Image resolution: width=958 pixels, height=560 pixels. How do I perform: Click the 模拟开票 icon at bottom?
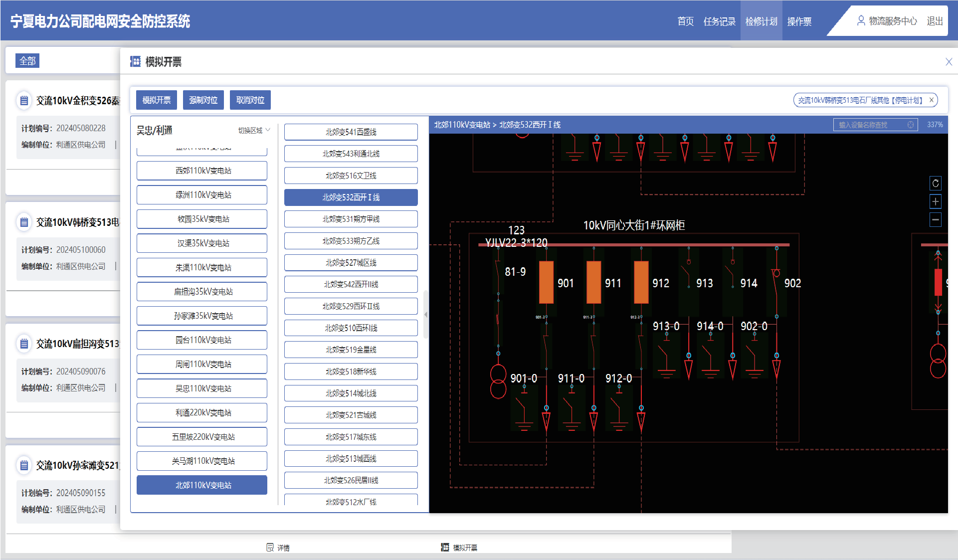point(445,548)
